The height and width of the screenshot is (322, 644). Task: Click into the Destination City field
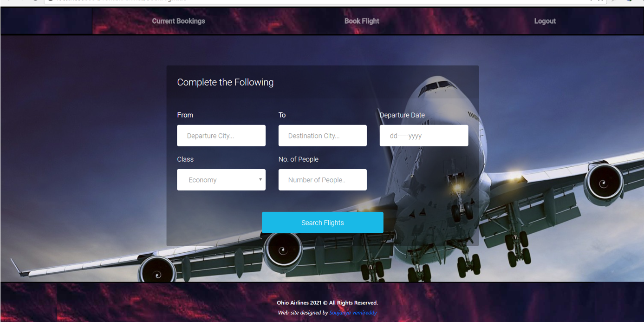click(323, 136)
